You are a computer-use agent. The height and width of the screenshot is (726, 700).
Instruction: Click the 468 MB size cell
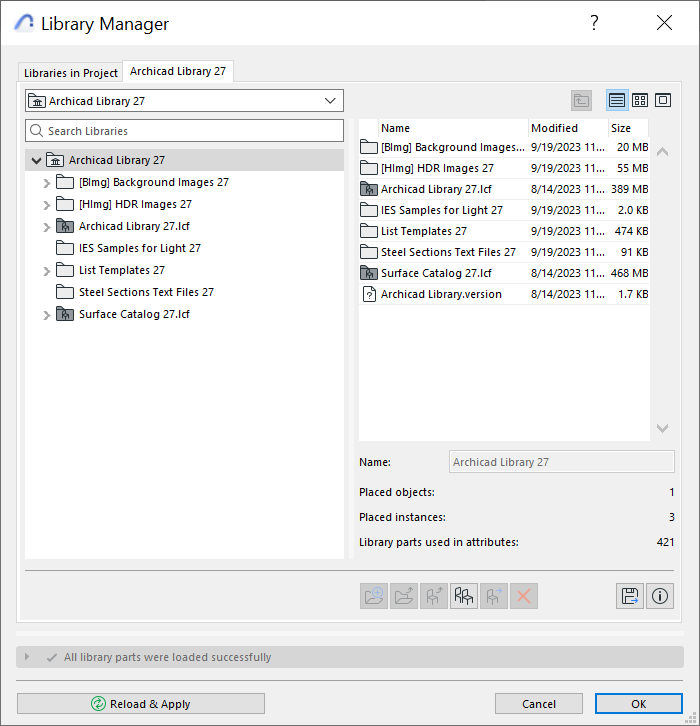click(629, 273)
